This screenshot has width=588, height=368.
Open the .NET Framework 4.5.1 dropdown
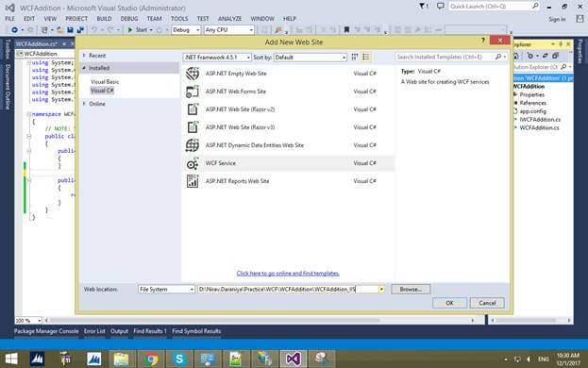217,58
